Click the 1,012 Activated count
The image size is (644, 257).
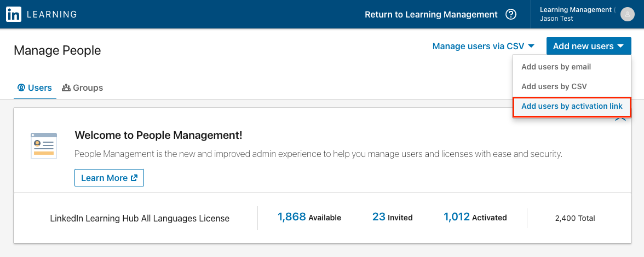click(475, 217)
